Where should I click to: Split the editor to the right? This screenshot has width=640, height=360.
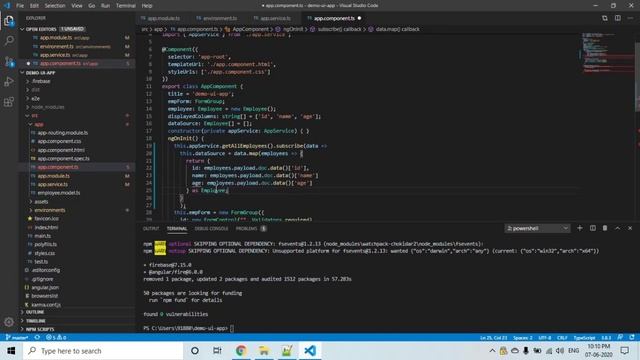[618, 18]
